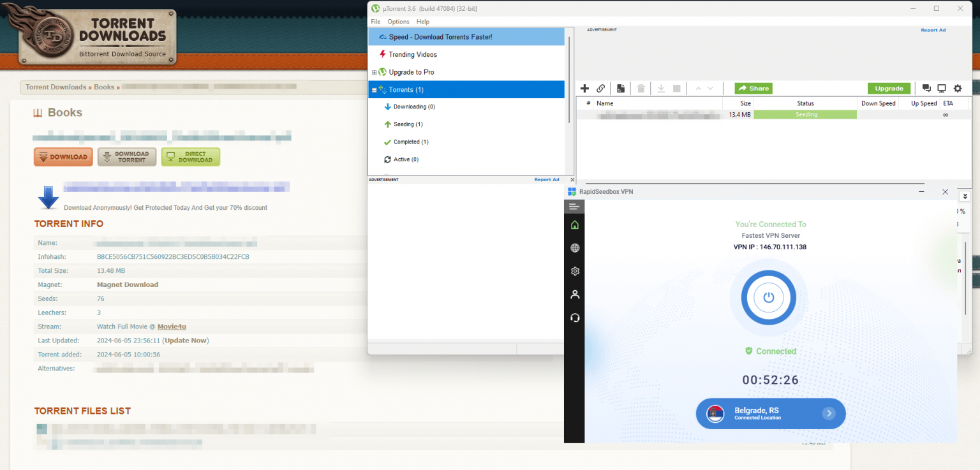Click the Add Torrent plus icon
This screenshot has width=980, height=470.
[x=584, y=89]
